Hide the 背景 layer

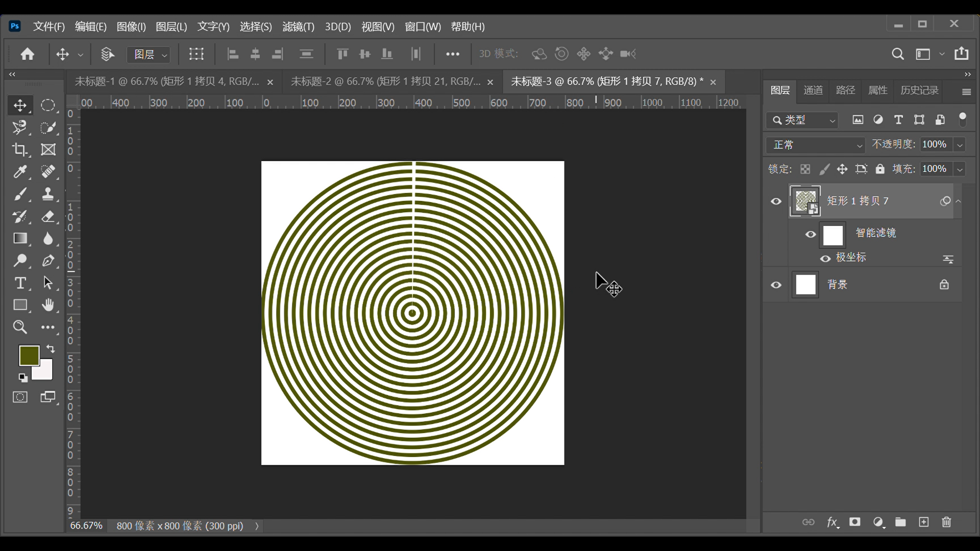(776, 285)
